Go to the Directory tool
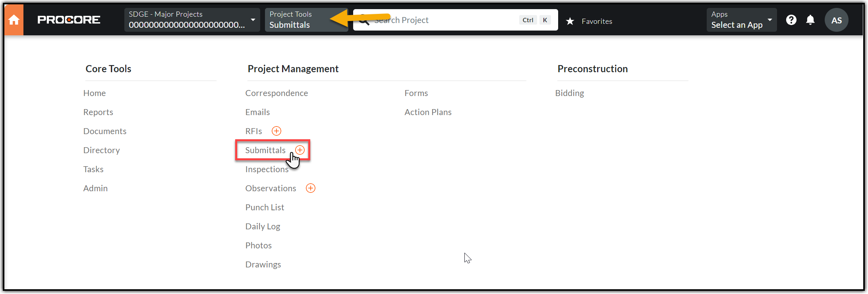This screenshot has height=294, width=868. pyautogui.click(x=101, y=150)
